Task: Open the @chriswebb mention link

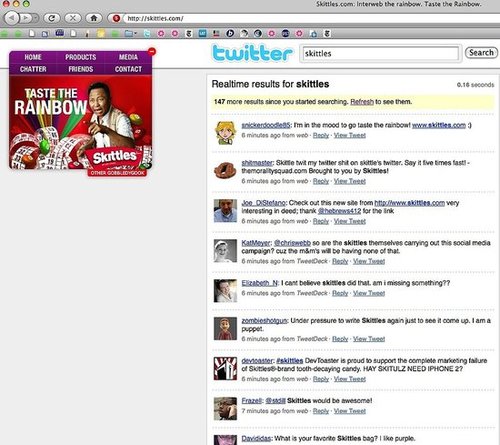Action: (x=292, y=243)
